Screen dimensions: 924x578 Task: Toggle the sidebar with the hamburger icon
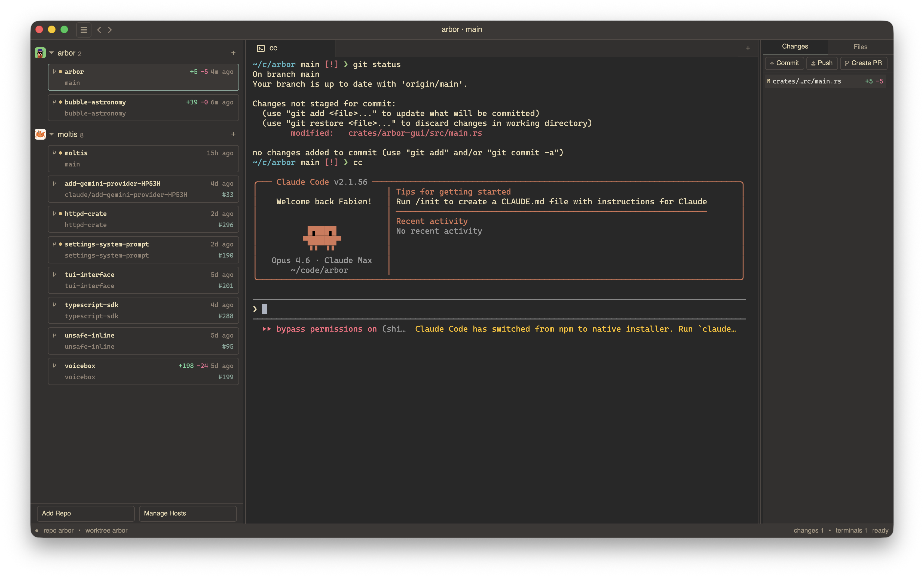point(83,30)
